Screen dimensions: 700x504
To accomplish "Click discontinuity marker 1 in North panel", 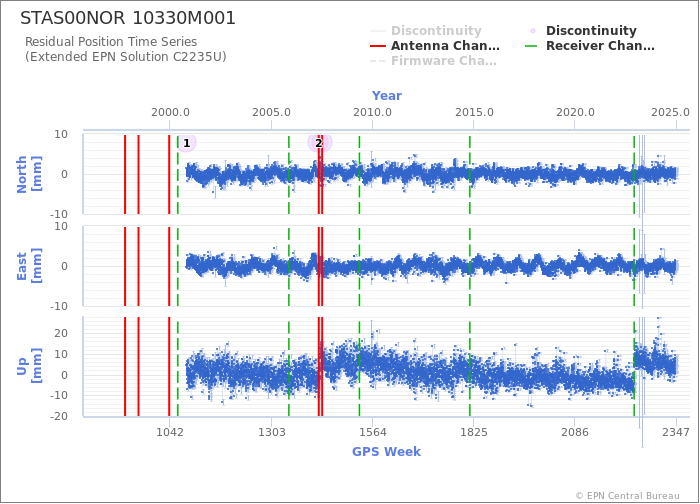I will tap(187, 143).
